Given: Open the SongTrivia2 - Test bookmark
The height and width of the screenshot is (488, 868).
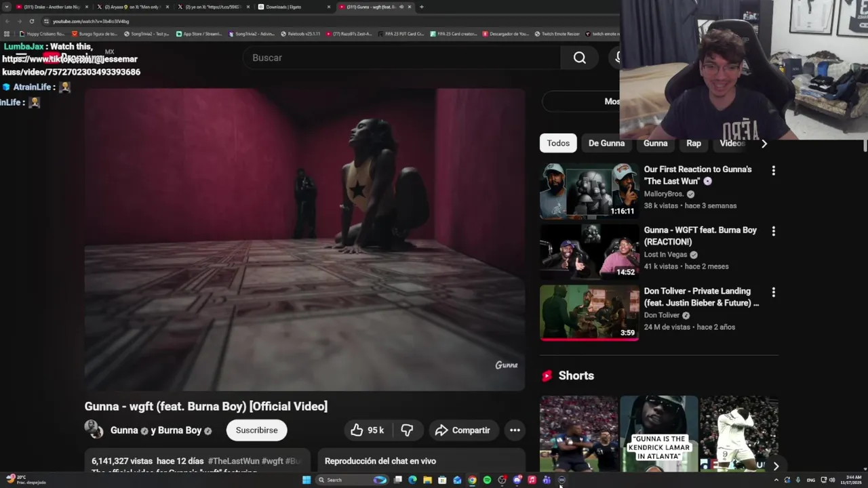Looking at the screenshot, I should point(146,33).
